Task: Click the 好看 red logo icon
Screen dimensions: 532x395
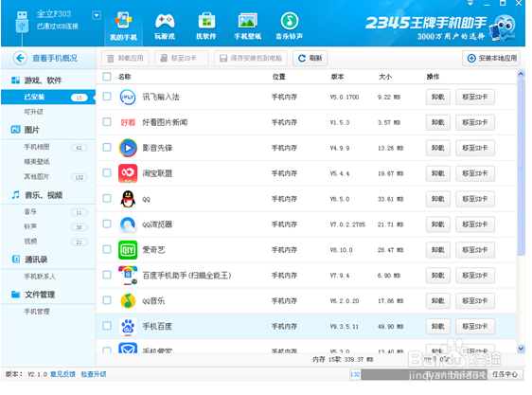Action: (x=128, y=122)
